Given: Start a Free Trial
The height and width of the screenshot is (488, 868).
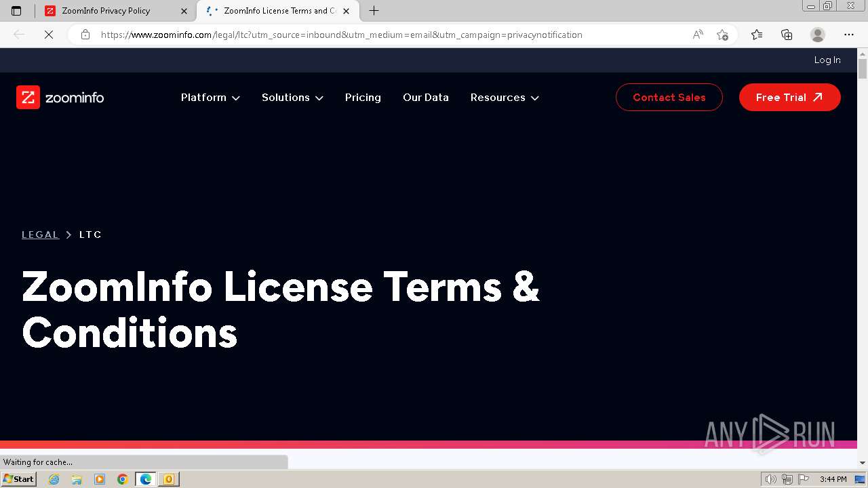Looking at the screenshot, I should (x=790, y=98).
